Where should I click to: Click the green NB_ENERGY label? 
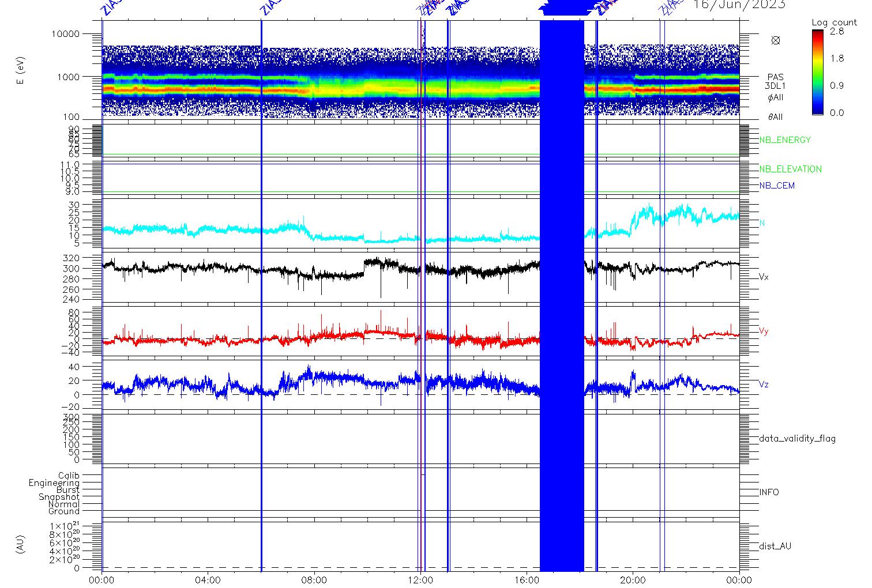(x=785, y=140)
